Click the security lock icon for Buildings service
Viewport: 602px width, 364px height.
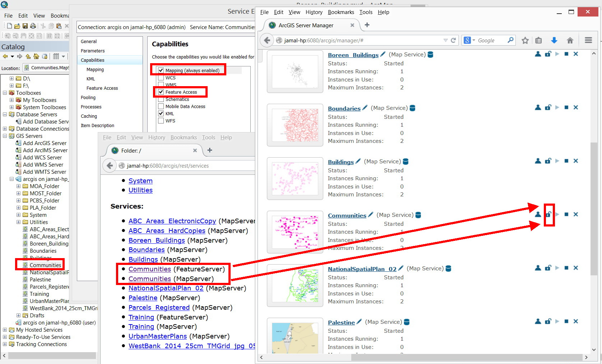point(548,161)
